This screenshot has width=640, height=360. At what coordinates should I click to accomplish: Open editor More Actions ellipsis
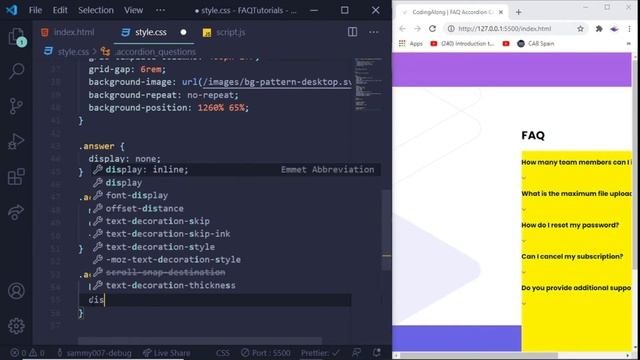[373, 32]
